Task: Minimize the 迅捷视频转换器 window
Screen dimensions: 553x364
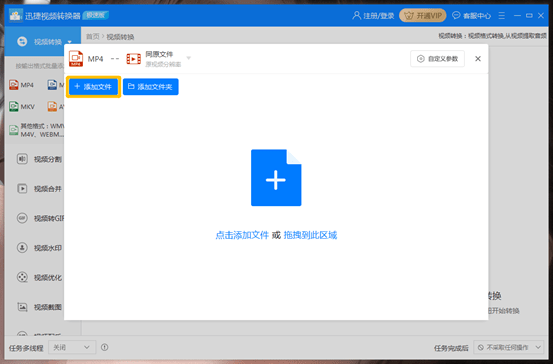Action: [517, 16]
